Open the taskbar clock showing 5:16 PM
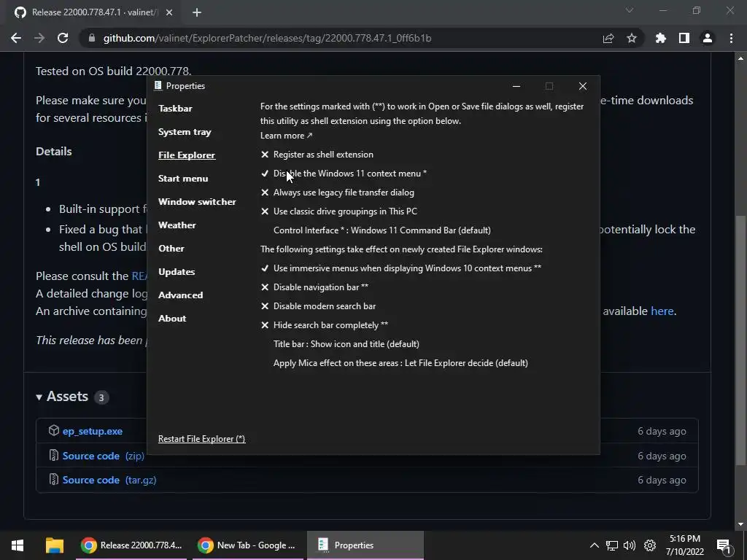 pos(685,545)
